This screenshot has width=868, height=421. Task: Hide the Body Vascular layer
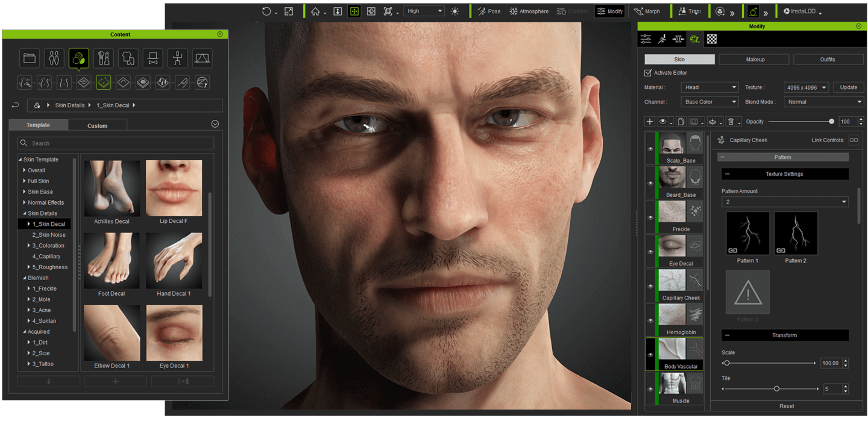pyautogui.click(x=650, y=354)
